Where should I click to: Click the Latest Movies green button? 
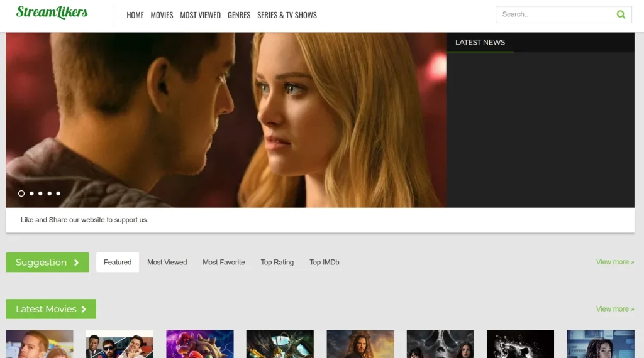[51, 309]
